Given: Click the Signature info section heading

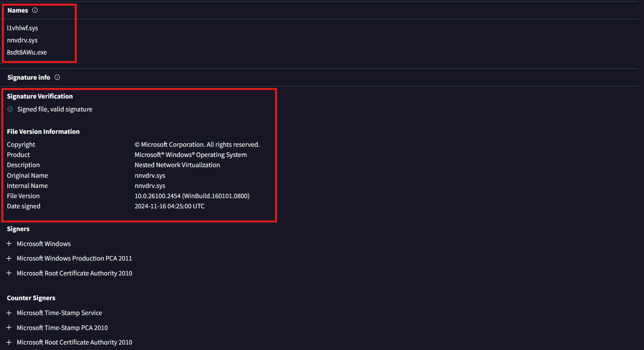Looking at the screenshot, I should tap(29, 77).
